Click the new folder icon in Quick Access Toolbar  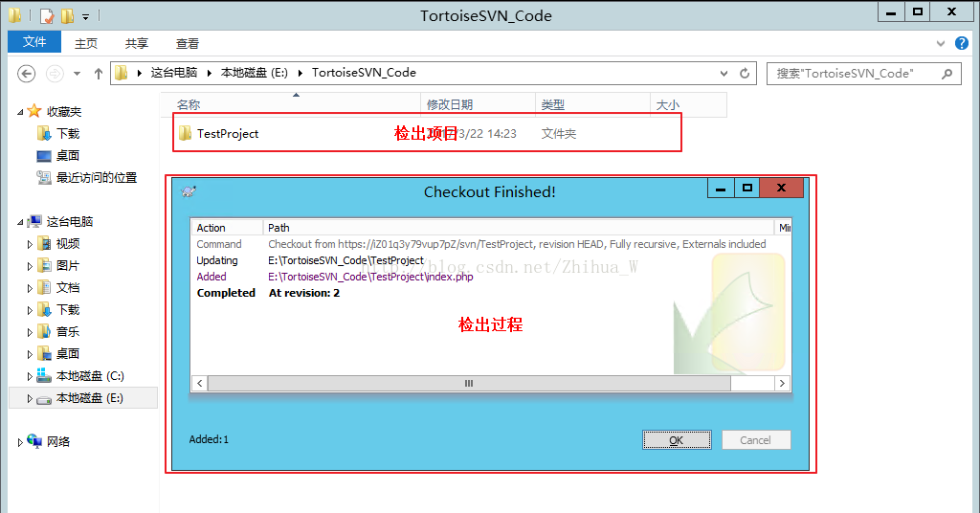[68, 15]
